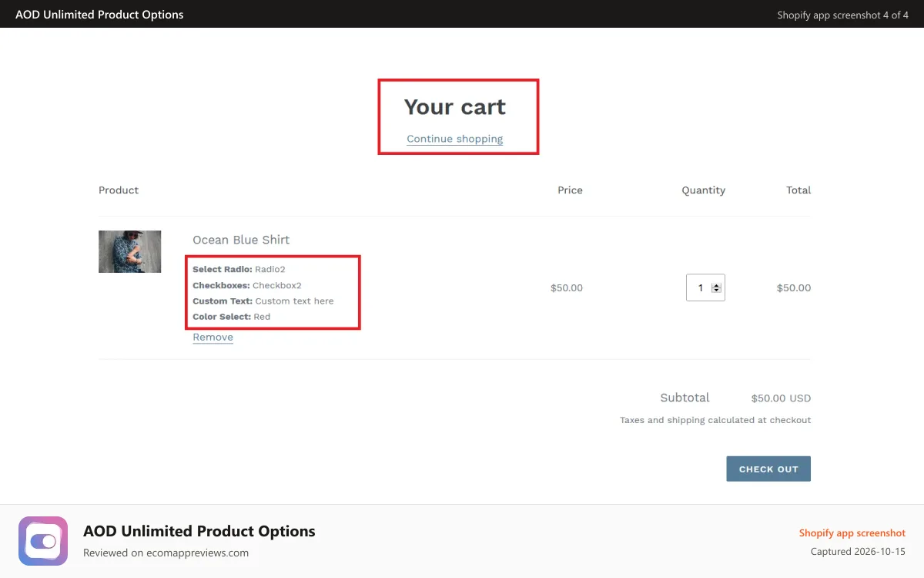
Task: Click the AOD Unlimited Product Options app icon
Action: [43, 541]
